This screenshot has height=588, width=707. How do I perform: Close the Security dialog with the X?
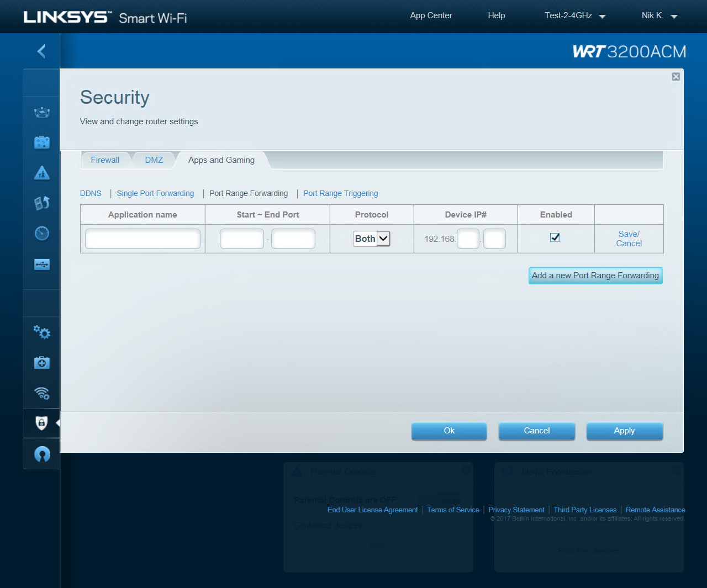(676, 77)
